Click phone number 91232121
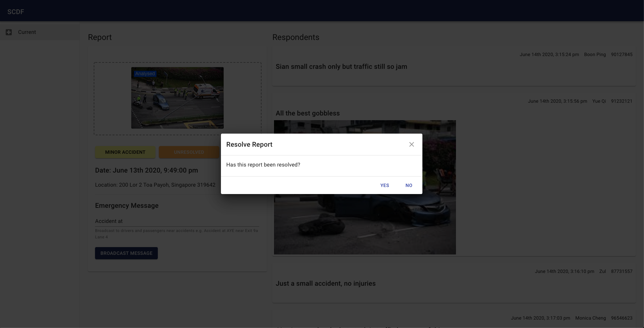Screen dimensions: 644x328 click(622, 101)
